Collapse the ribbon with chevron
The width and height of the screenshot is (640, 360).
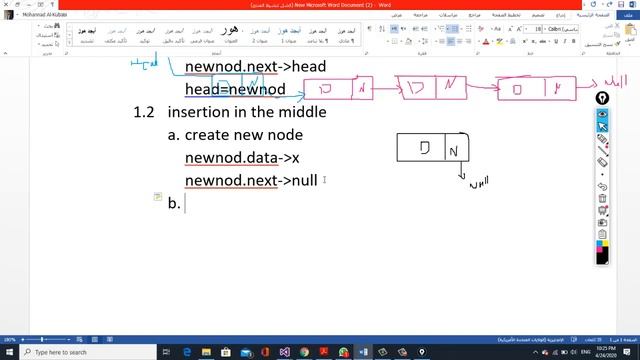pos(6,53)
